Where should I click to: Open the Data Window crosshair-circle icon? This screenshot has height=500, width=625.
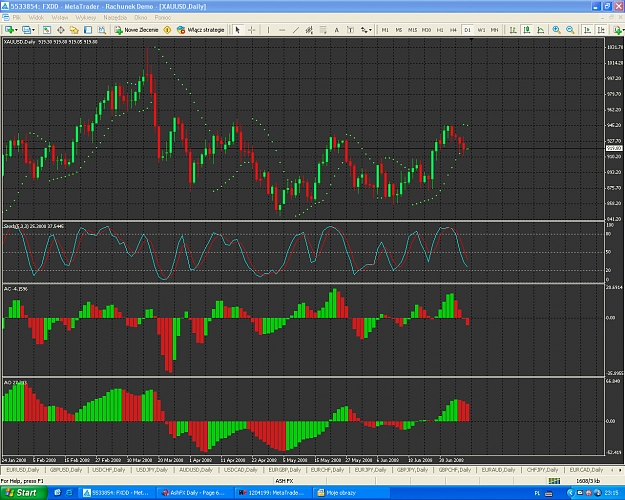pos(61,30)
